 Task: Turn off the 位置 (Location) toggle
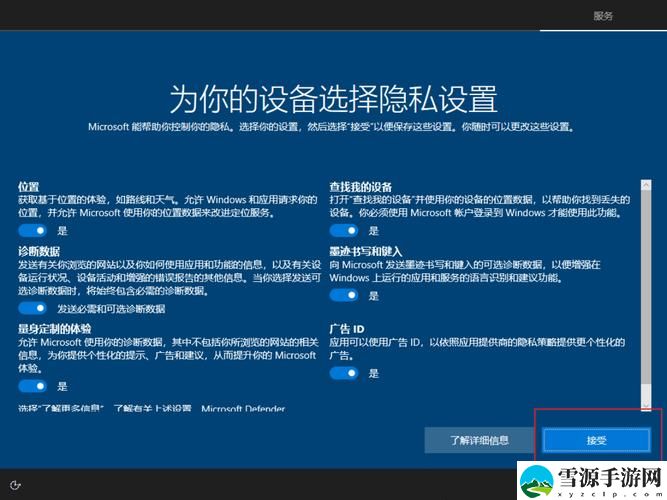[32, 231]
